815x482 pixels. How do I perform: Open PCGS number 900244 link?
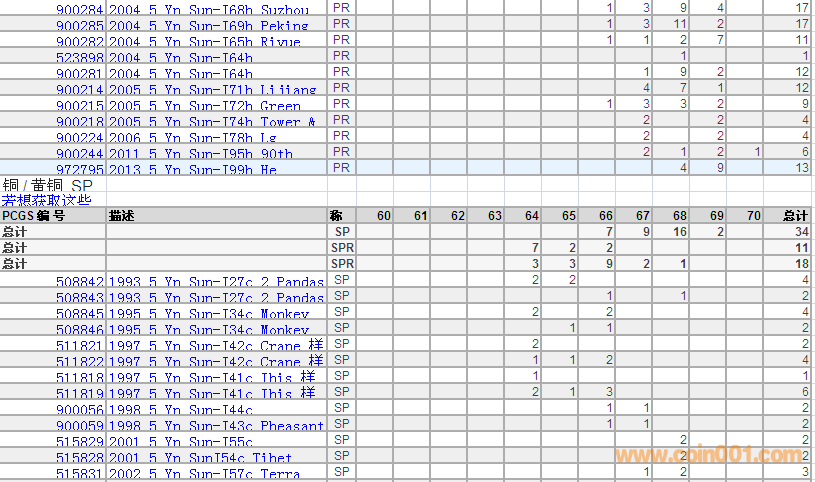click(79, 154)
